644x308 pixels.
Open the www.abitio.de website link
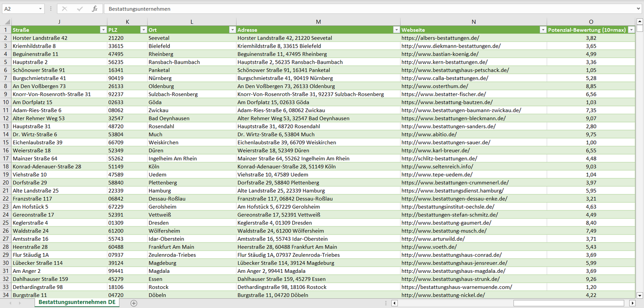tap(429, 134)
